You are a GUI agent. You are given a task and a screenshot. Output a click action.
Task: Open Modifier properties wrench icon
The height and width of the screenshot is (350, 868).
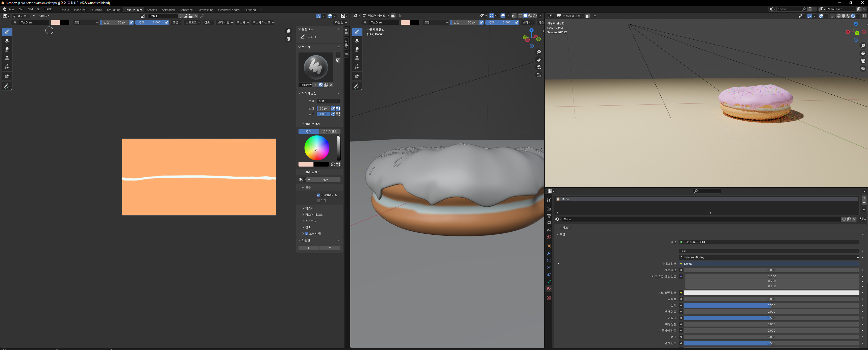coord(549,253)
